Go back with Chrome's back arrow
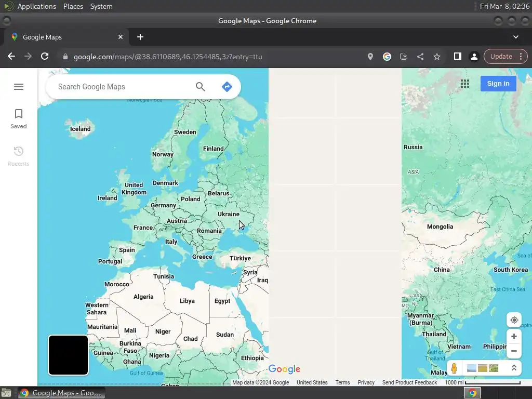The height and width of the screenshot is (399, 532). click(x=11, y=56)
